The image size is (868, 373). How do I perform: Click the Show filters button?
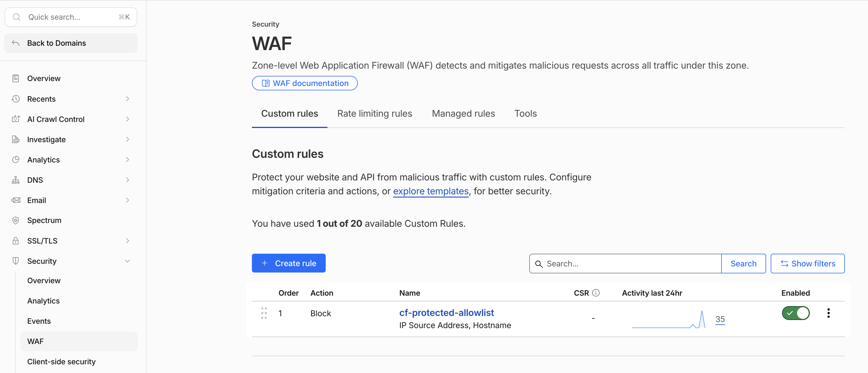(807, 264)
